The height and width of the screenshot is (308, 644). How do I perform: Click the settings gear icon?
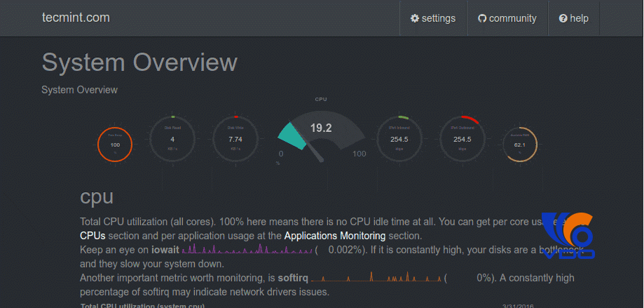(415, 18)
